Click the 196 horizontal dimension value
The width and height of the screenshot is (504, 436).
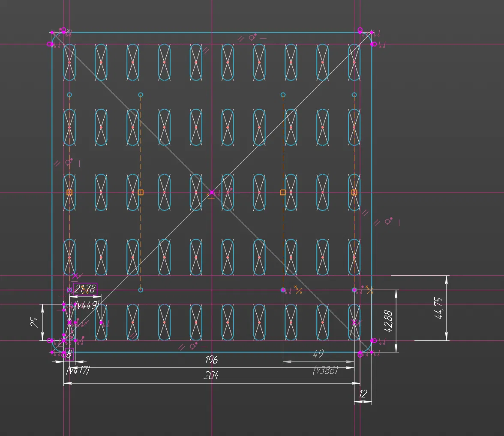(212, 360)
